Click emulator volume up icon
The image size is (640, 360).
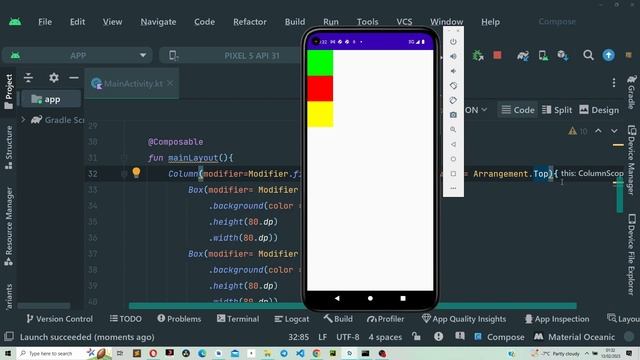453,56
